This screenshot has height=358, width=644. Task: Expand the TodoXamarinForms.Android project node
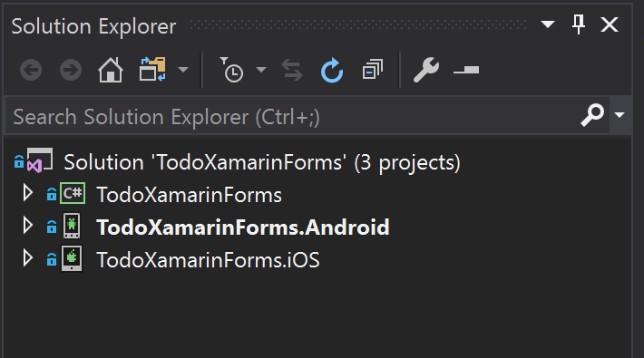click(27, 226)
